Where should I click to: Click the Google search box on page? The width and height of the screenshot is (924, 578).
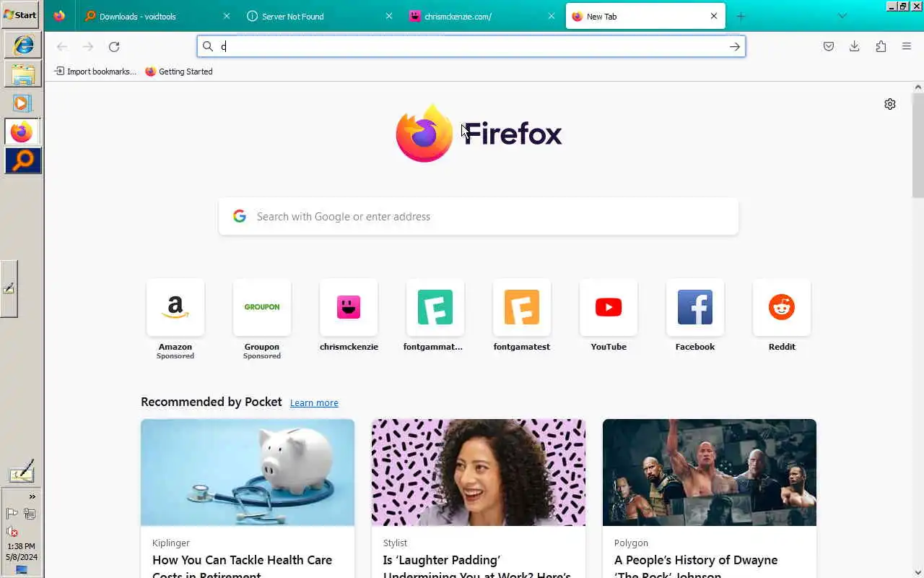click(x=479, y=216)
